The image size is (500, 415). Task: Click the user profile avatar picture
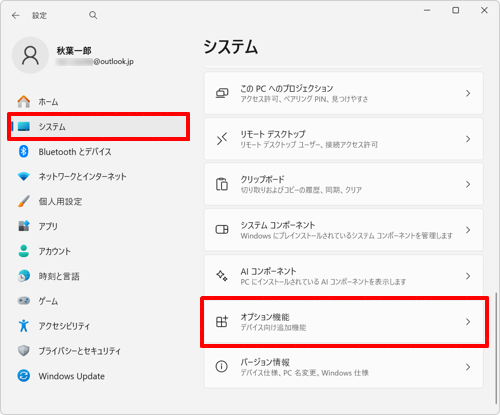click(30, 55)
